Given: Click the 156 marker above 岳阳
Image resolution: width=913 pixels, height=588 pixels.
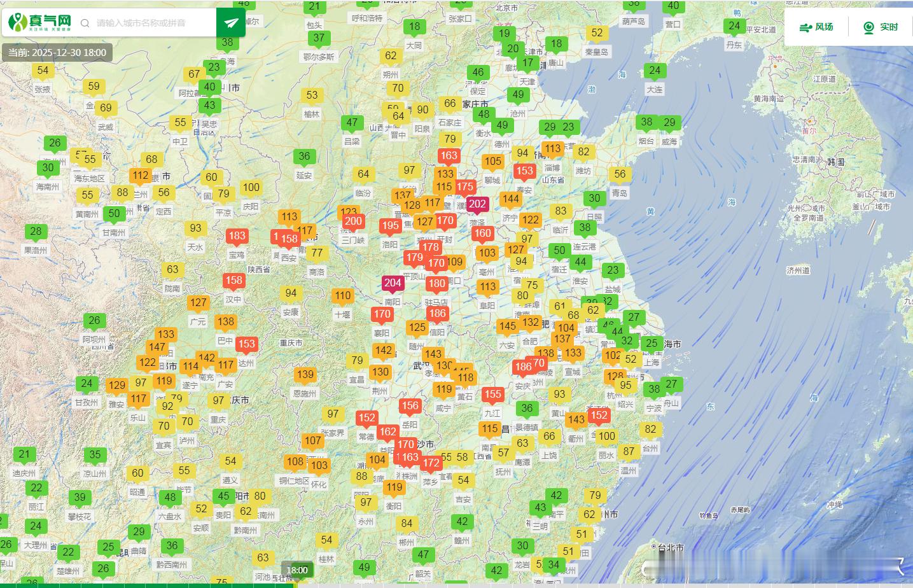Looking at the screenshot, I should [x=410, y=406].
